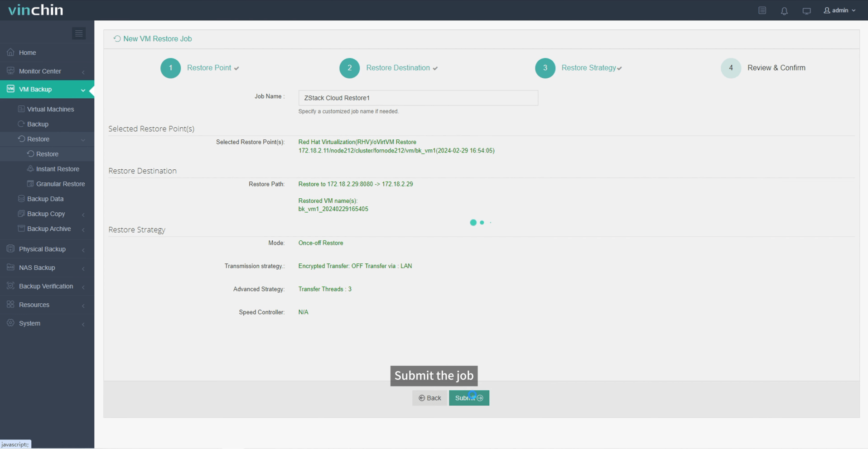Click the Transfer Threads : 3 value
868x449 pixels.
(325, 289)
